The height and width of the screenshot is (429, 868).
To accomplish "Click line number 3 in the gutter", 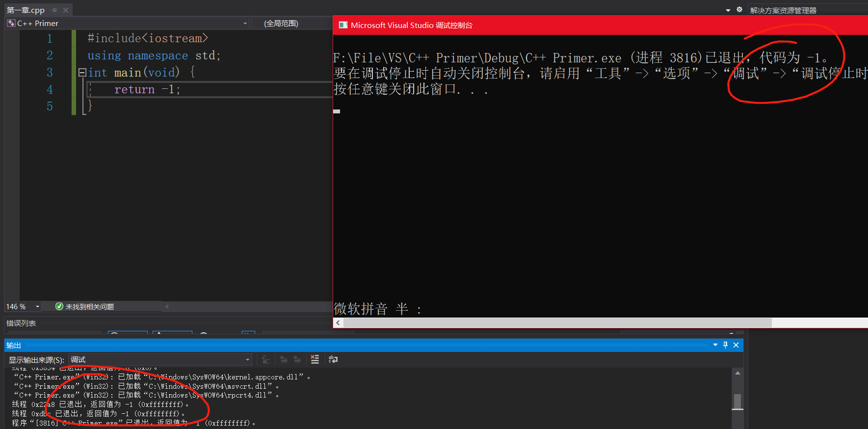I will [50, 73].
